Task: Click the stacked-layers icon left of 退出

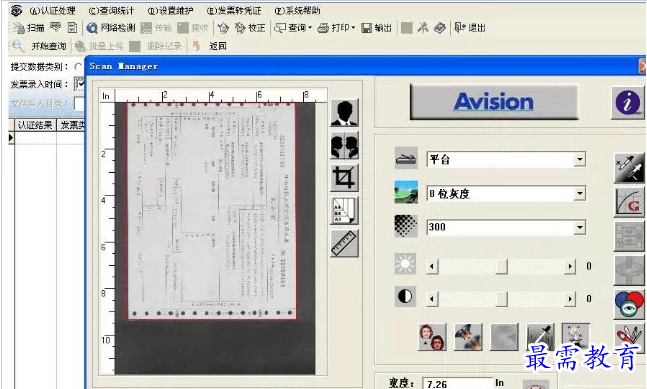Action: pyautogui.click(x=440, y=28)
